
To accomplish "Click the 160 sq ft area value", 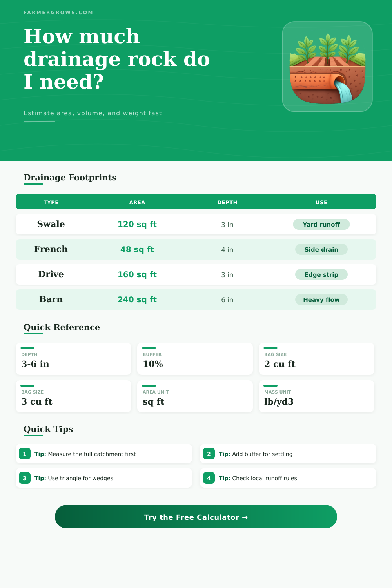I will tap(137, 274).
